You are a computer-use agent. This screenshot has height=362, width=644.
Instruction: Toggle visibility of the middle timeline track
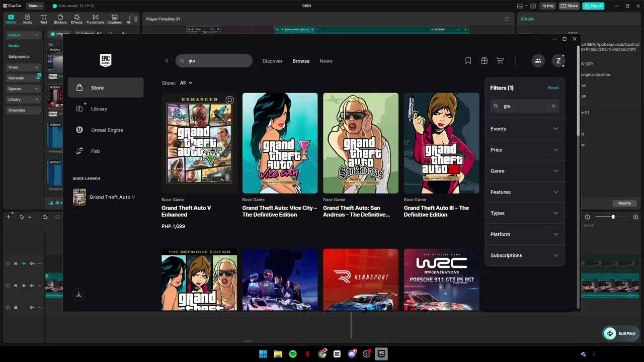pyautogui.click(x=24, y=286)
